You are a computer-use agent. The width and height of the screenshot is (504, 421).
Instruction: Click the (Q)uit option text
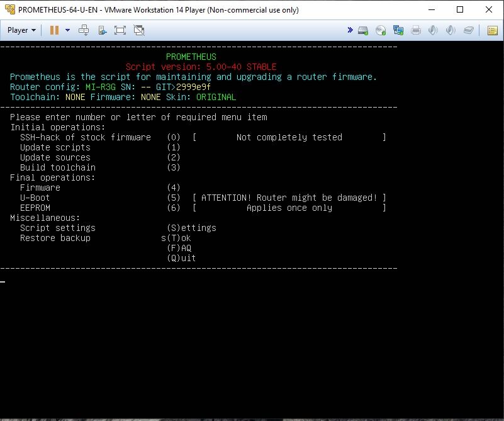pyautogui.click(x=181, y=258)
